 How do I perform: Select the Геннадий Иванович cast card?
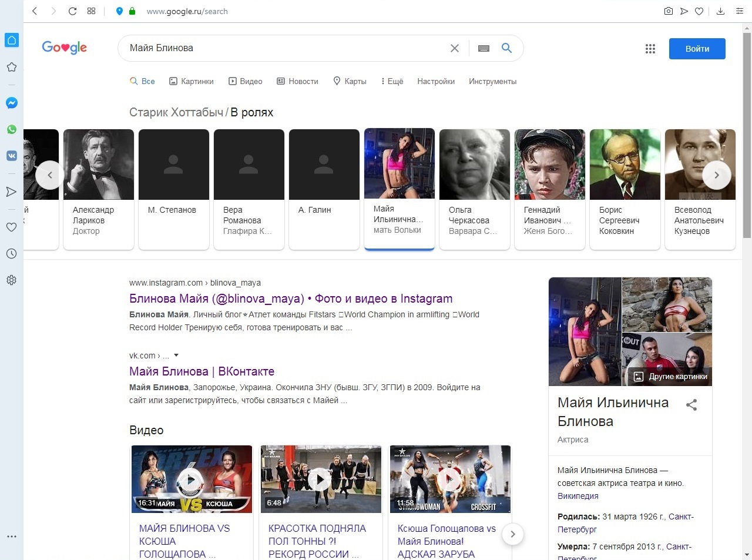point(550,189)
